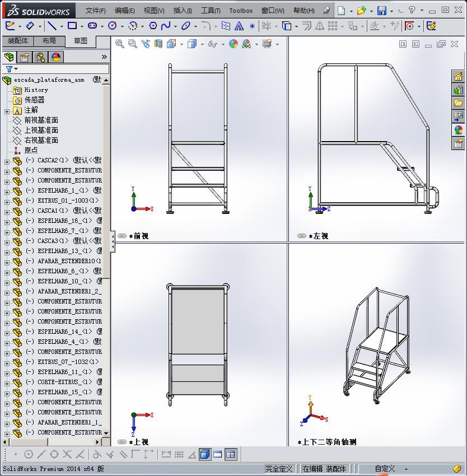Image resolution: width=467 pixels, height=476 pixels.
Task: Toggle the grid snap icon
Action: [179, 455]
